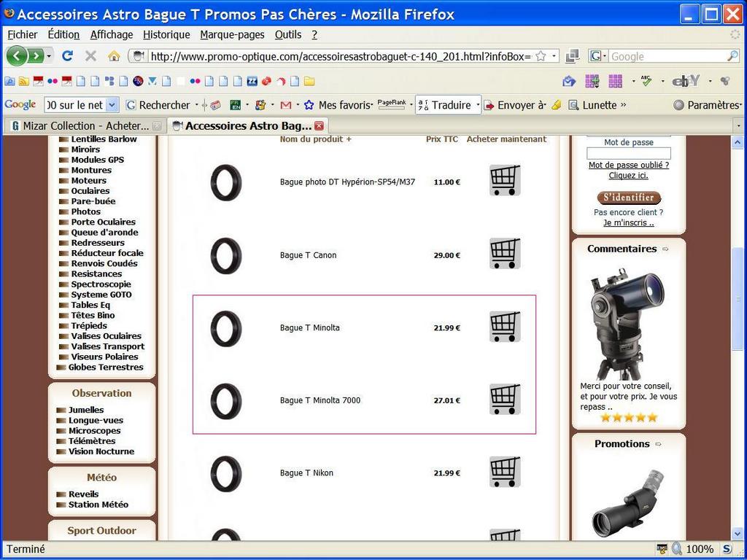Screen dimensions: 747x560
Task: Open the Google toolbar search scope dropdown
Action: (x=112, y=105)
